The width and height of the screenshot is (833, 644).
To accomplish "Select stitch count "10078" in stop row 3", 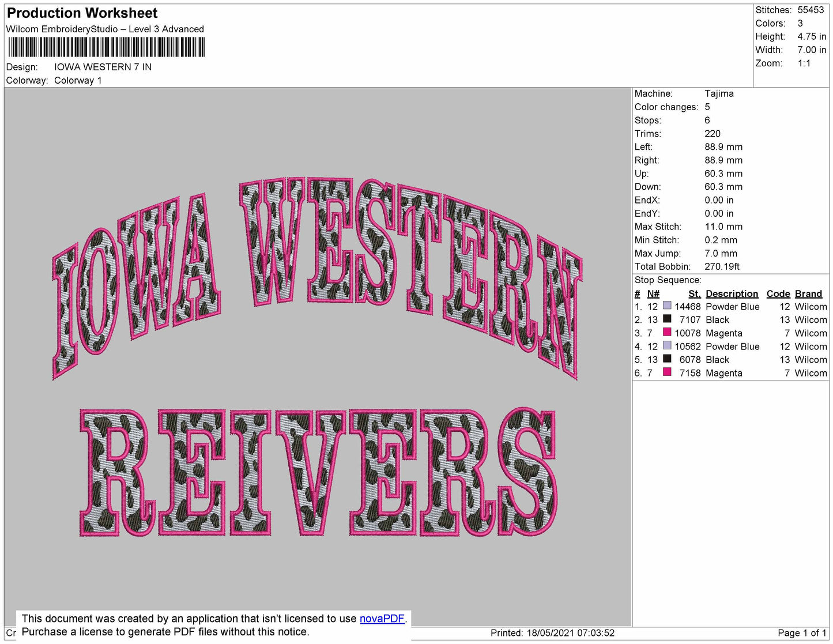I will (x=688, y=333).
